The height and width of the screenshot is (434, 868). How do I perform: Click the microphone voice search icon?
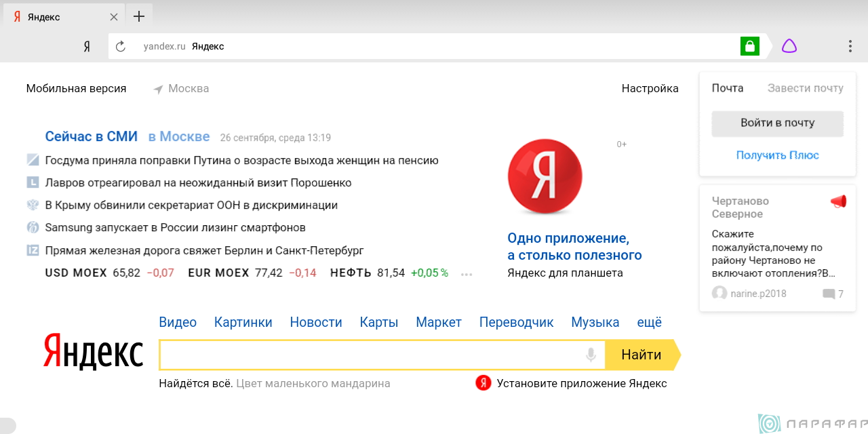591,355
